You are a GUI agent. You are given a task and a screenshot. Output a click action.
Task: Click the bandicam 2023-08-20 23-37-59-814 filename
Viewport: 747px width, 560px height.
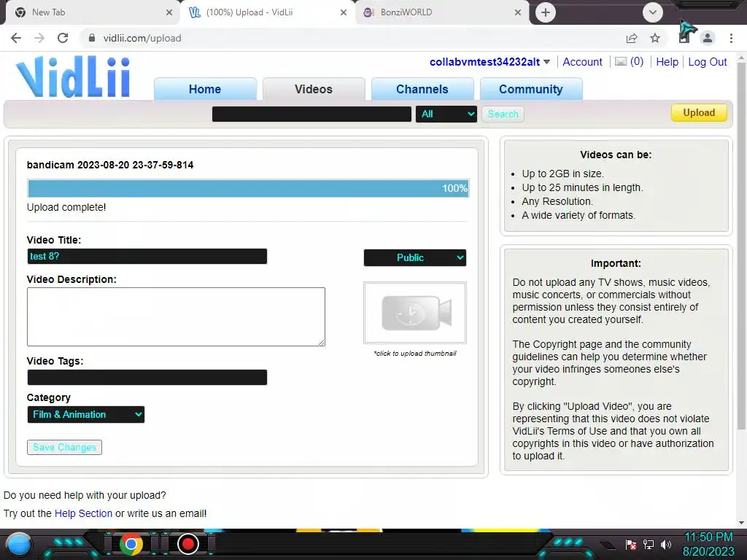tap(110, 165)
